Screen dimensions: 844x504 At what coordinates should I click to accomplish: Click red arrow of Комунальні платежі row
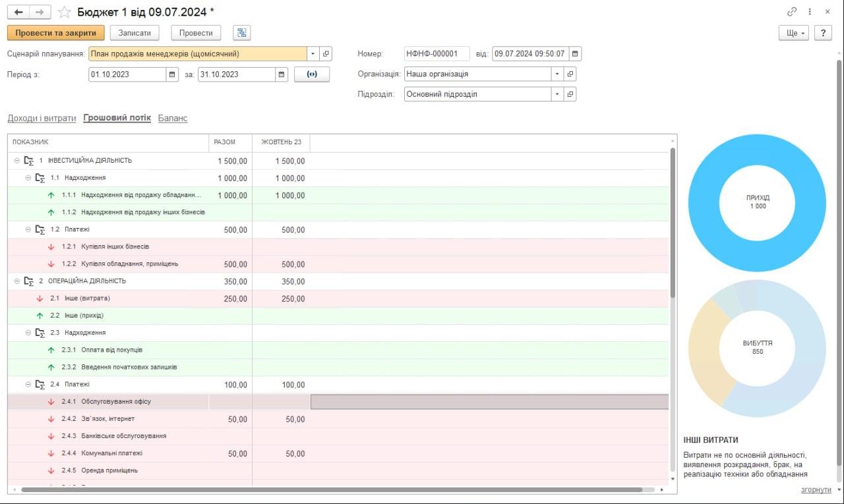[x=51, y=453]
